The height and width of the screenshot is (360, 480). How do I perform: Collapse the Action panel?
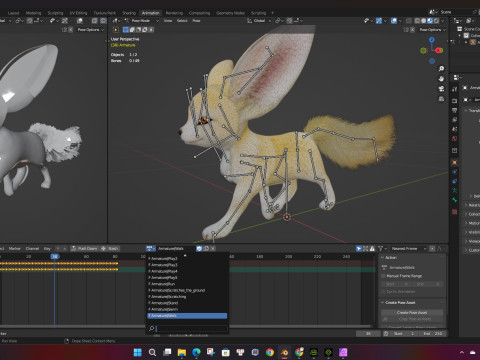(x=382, y=258)
